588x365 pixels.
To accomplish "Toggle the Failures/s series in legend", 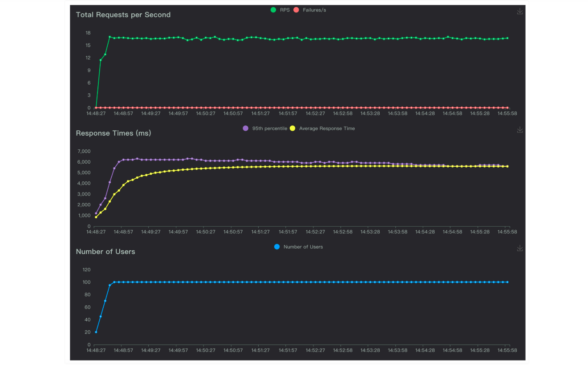I will point(309,10).
